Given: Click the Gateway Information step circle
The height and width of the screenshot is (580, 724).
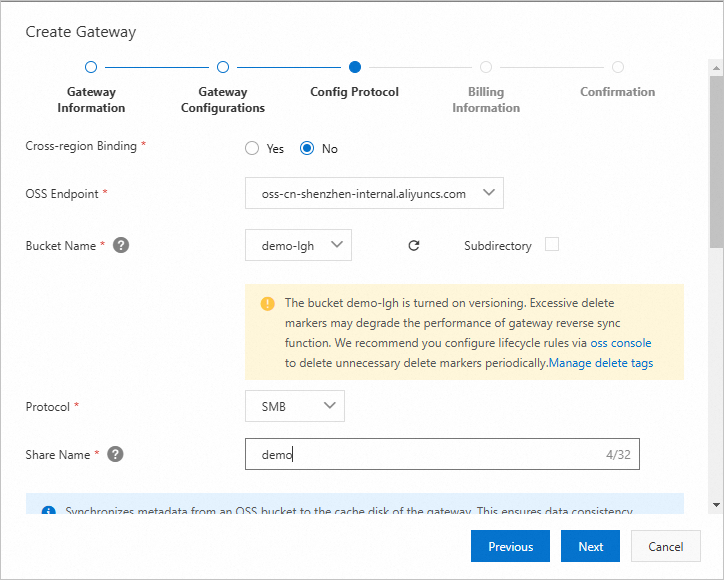Looking at the screenshot, I should [91, 67].
